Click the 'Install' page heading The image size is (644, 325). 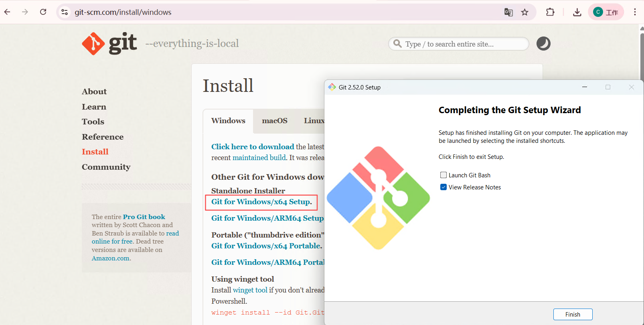[x=228, y=85]
